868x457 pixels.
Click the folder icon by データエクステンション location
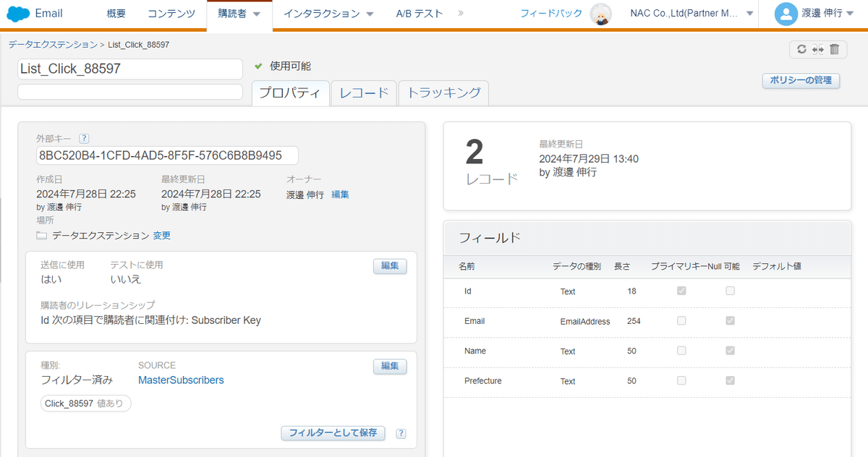coord(42,236)
